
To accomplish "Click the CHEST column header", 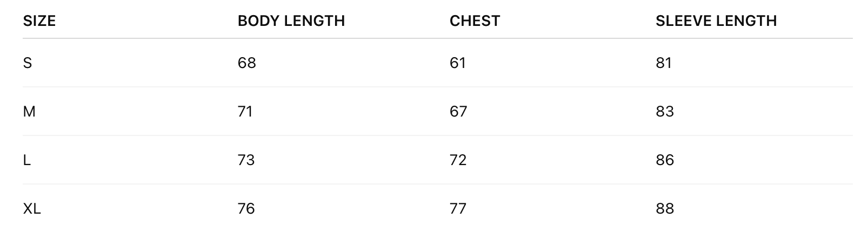I will [475, 21].
